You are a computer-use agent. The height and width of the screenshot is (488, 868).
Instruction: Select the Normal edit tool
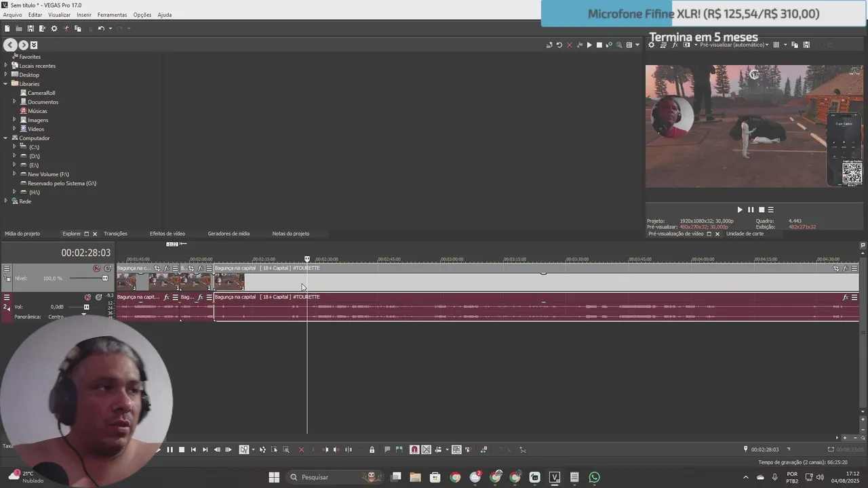244,449
